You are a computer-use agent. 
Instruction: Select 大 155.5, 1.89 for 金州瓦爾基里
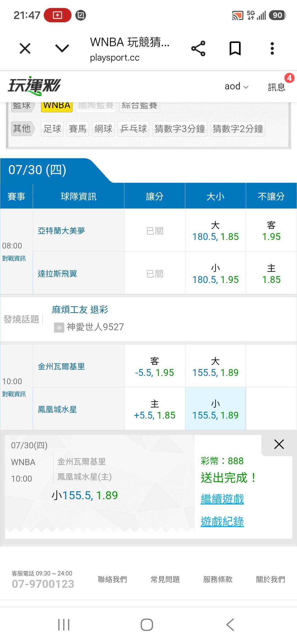point(215,366)
